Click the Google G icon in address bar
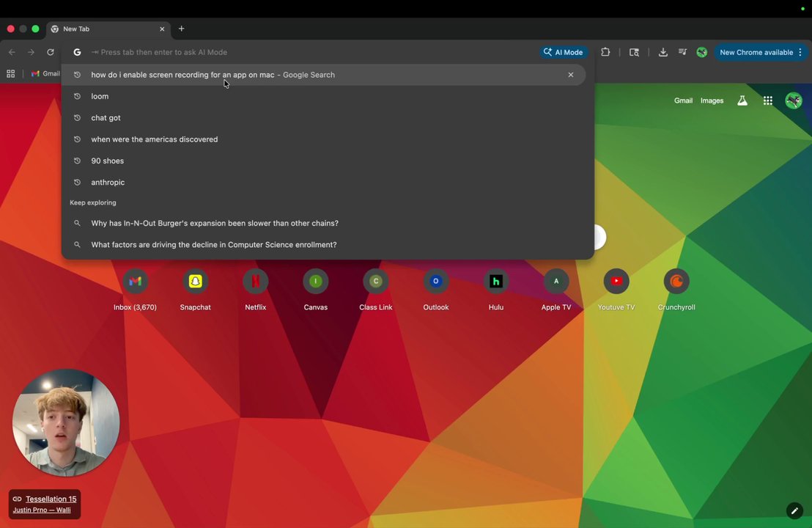This screenshot has width=812, height=528. pyautogui.click(x=77, y=52)
